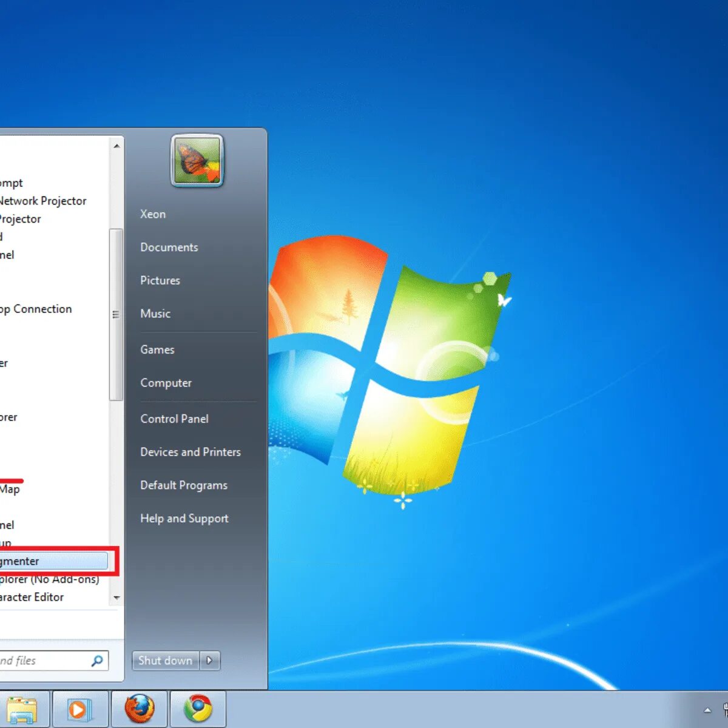Screen dimensions: 728x728
Task: Click the programs list scrollbar thumb
Action: [x=116, y=314]
